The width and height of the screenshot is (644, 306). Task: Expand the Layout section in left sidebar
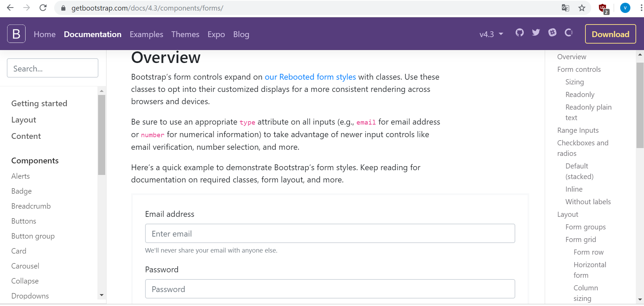(23, 120)
